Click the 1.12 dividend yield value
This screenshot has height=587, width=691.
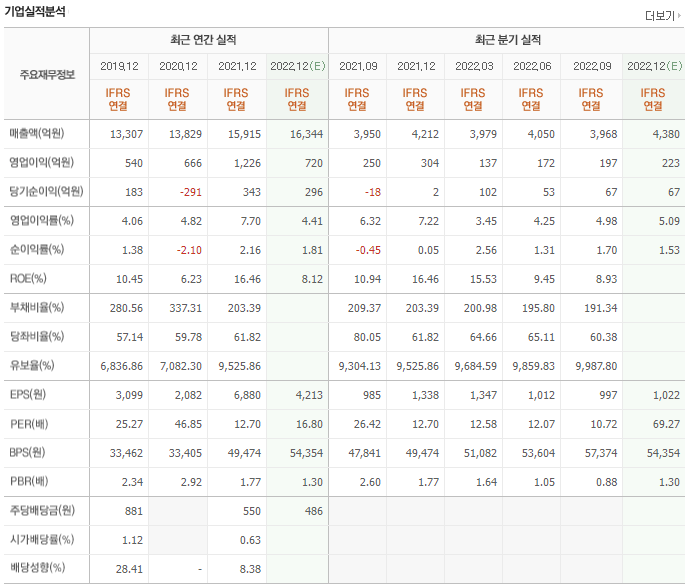coord(133,540)
